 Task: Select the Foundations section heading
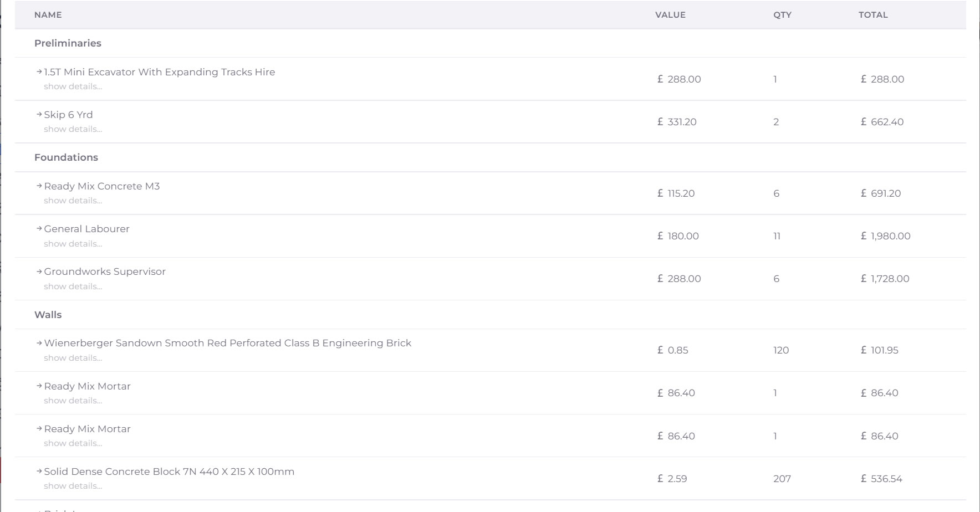click(66, 157)
